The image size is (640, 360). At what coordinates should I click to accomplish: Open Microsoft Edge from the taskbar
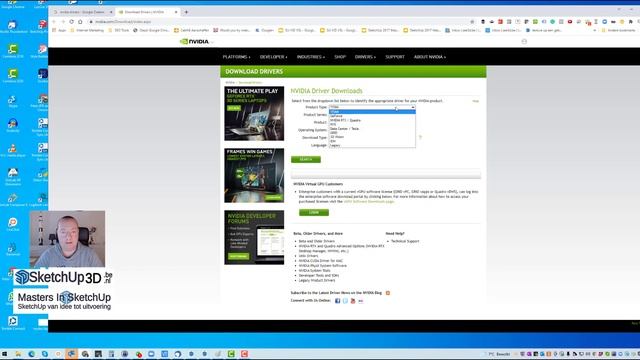31,354
